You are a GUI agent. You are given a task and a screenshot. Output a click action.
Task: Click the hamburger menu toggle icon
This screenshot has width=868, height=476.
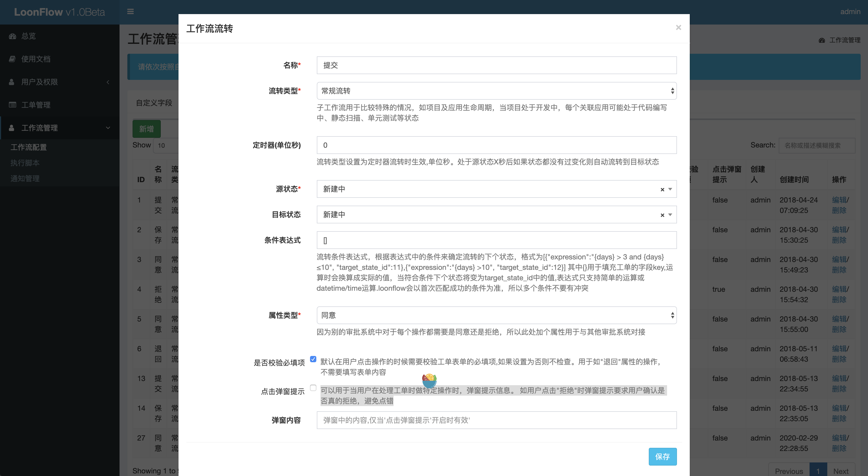[x=130, y=12]
